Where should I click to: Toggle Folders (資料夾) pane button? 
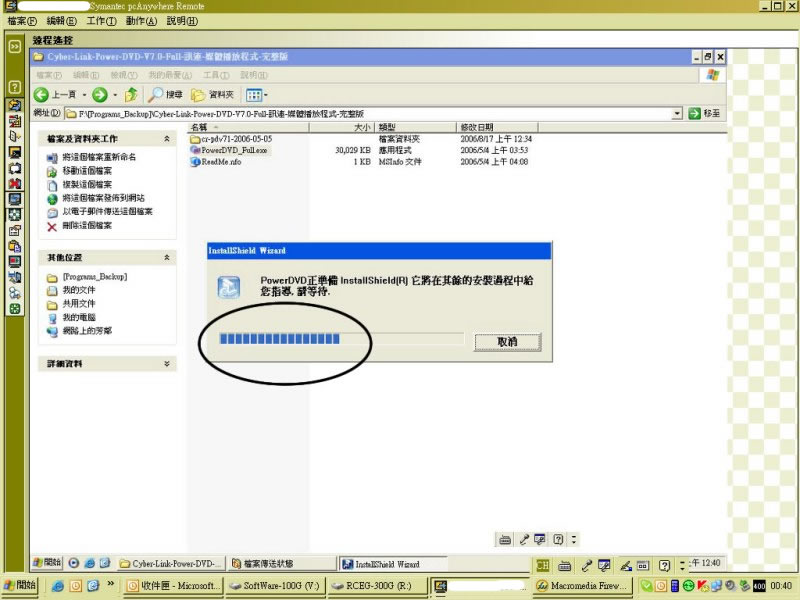coord(212,94)
